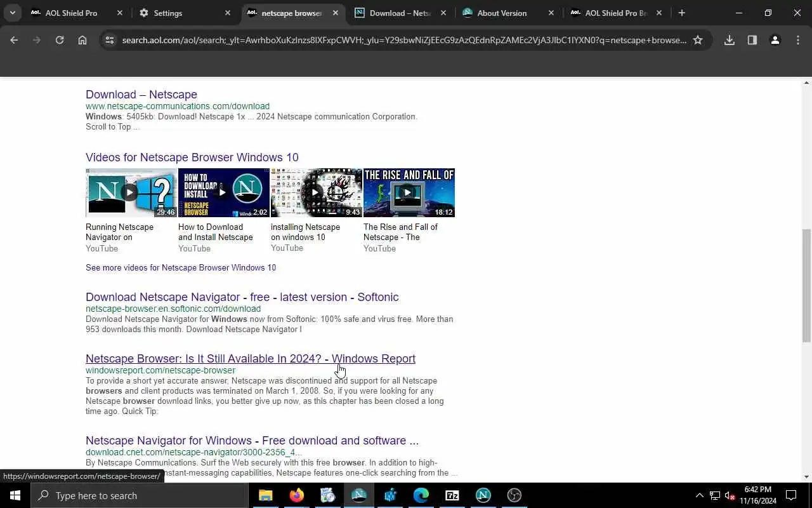Open The Rise and Fall of Netscape title
Image resolution: width=812 pixels, height=508 pixels.
coord(400,232)
